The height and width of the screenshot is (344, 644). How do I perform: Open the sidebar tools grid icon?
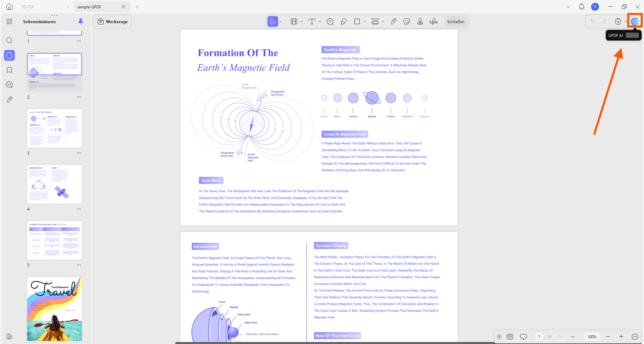[9, 21]
